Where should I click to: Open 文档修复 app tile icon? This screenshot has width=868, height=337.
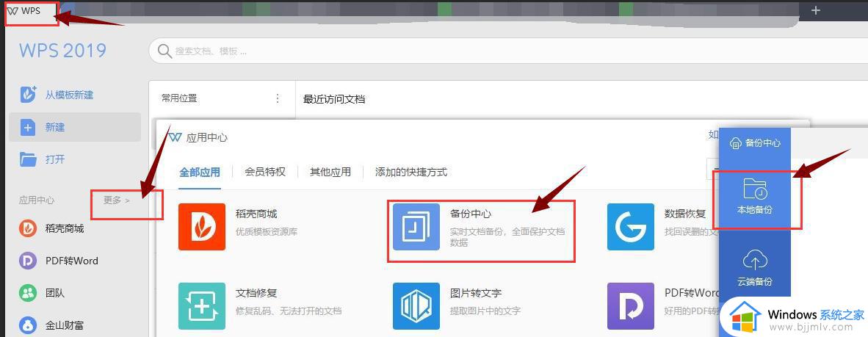point(201,306)
